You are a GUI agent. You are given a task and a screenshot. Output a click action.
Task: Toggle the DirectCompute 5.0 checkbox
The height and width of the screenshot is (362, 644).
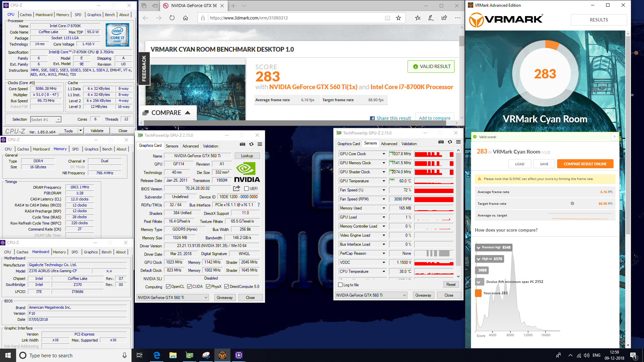point(227,287)
